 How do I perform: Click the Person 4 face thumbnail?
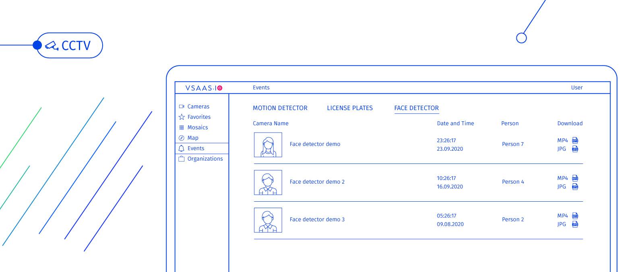point(268,182)
